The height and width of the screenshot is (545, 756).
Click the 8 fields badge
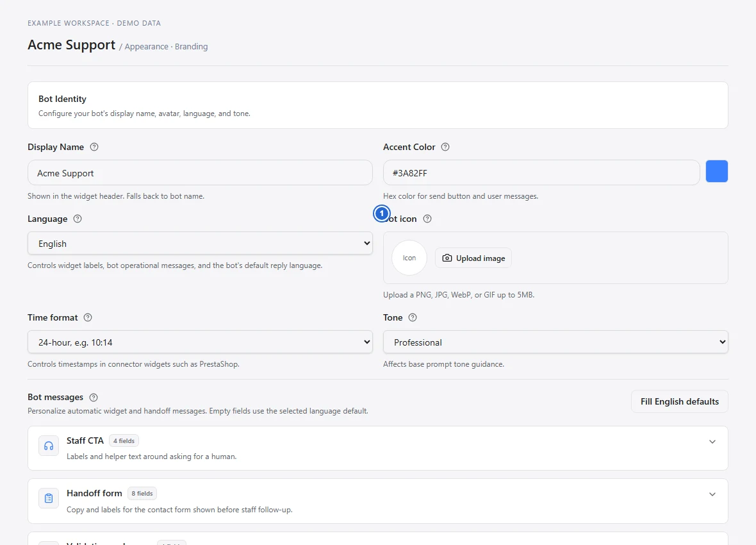142,493
